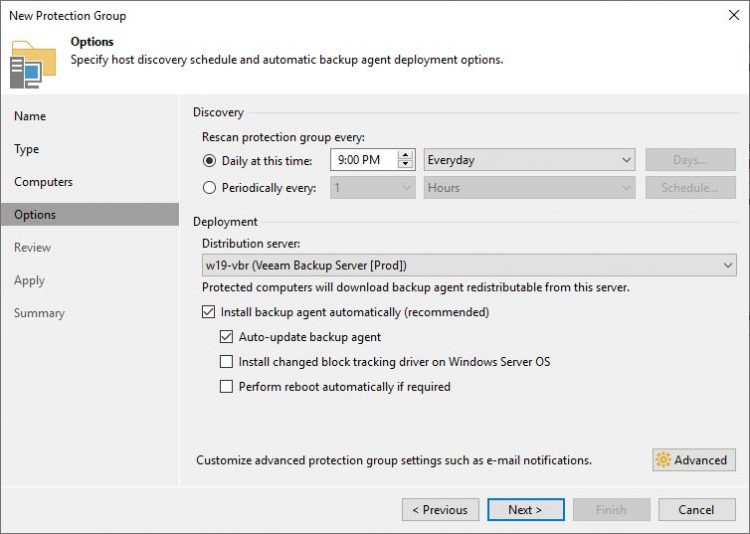Open the Distribution server dropdown
This screenshot has width=750, height=534.
pyautogui.click(x=469, y=265)
